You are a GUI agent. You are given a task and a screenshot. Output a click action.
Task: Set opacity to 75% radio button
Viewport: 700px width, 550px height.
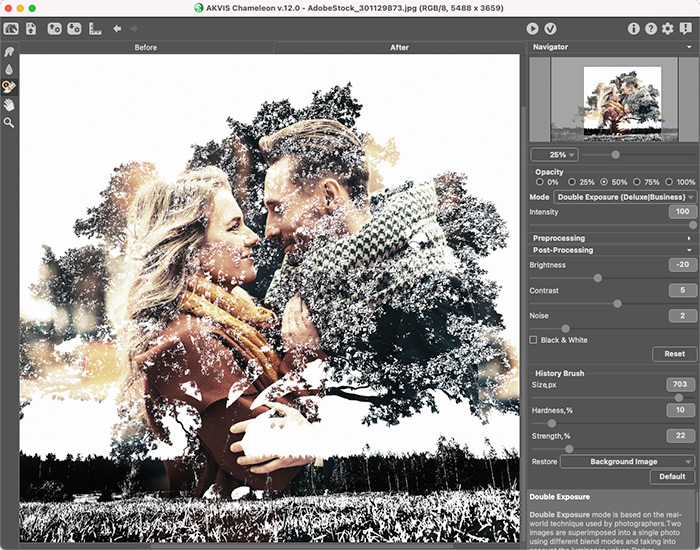tap(636, 182)
